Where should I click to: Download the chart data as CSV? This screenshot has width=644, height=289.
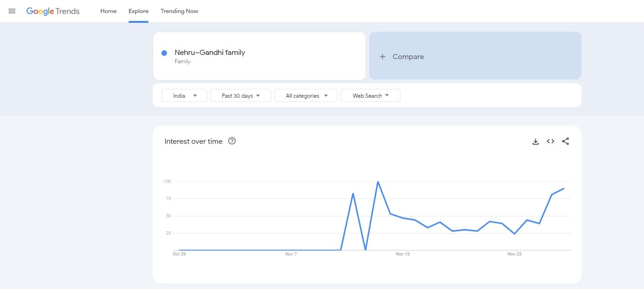coord(536,141)
